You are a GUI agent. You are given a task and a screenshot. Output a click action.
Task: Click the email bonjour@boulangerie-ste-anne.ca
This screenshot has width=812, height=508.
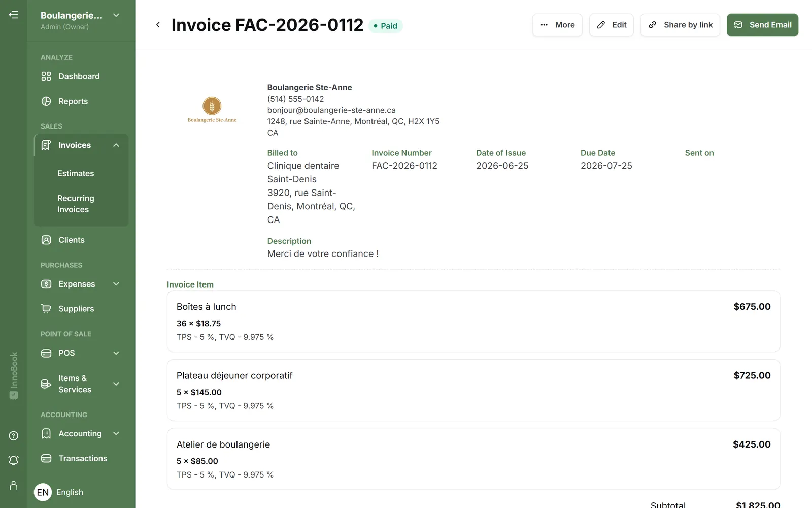(x=331, y=110)
